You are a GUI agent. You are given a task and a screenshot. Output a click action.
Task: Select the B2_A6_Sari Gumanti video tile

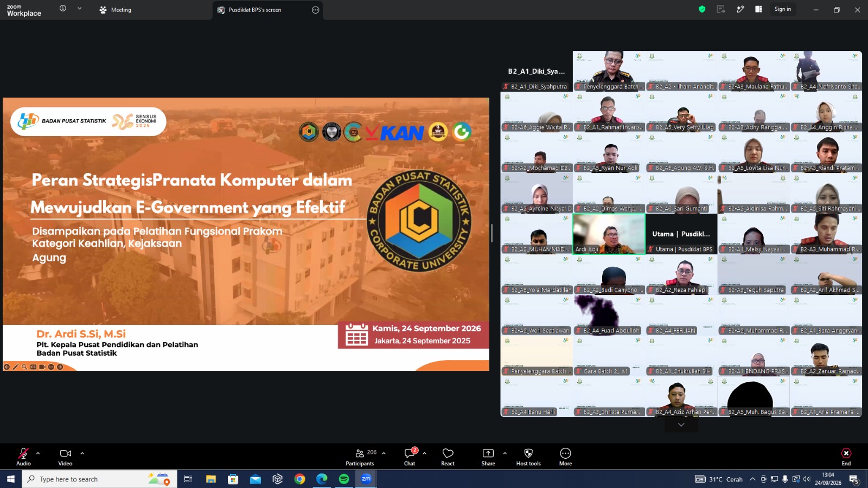click(681, 193)
